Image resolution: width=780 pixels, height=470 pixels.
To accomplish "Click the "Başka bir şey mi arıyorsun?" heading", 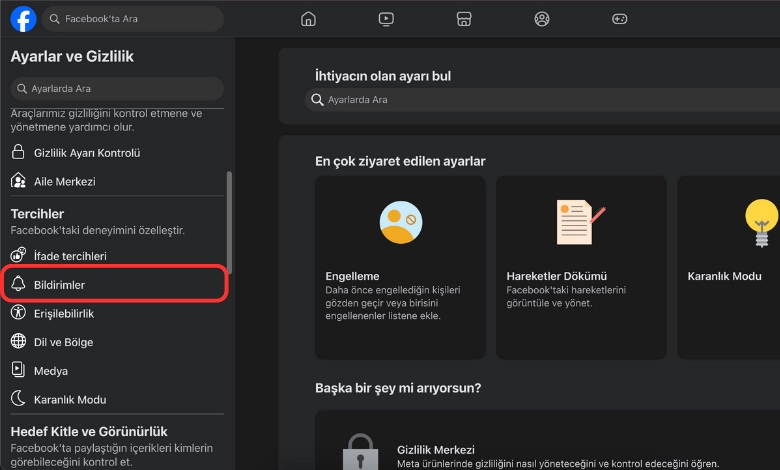I will (x=398, y=387).
